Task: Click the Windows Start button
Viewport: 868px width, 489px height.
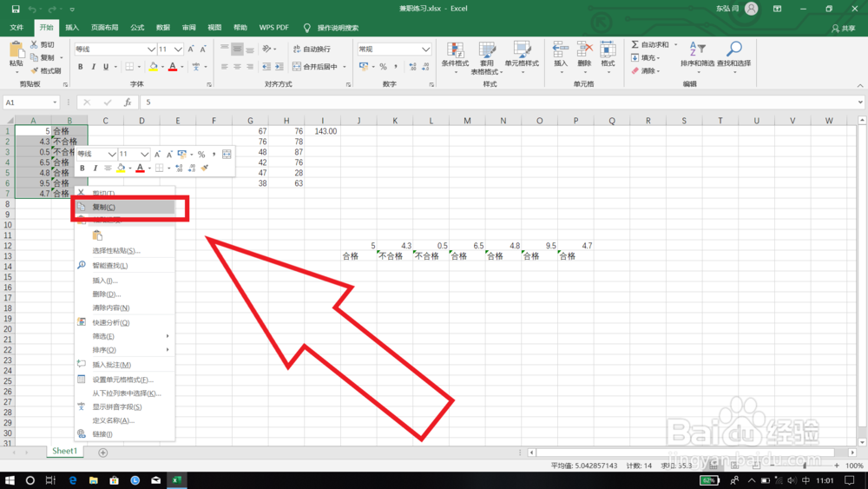Action: pos(10,480)
